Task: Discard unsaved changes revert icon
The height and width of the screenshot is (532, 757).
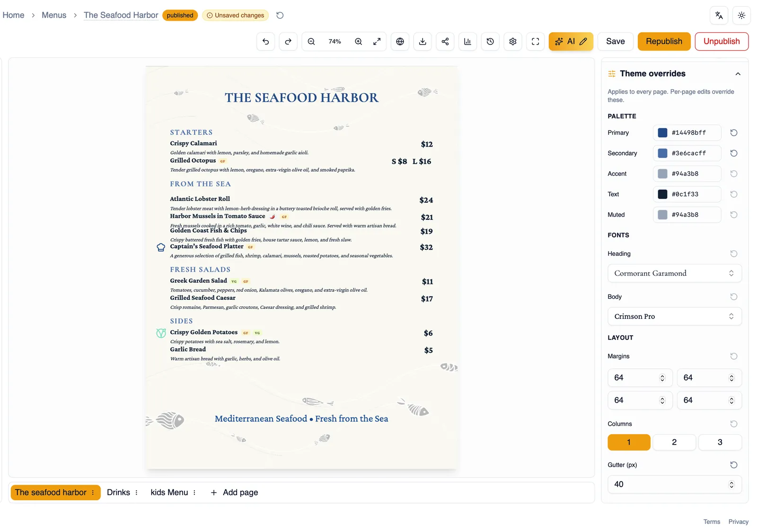Action: tap(280, 15)
